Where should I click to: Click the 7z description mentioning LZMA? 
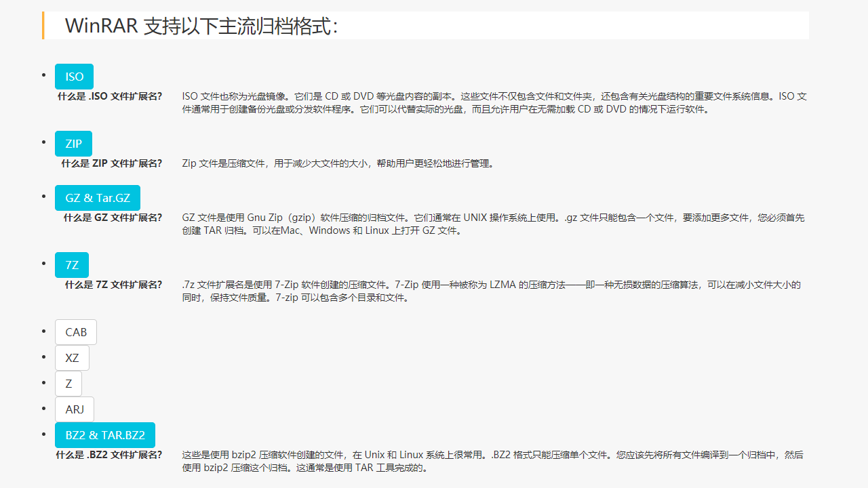(492, 291)
